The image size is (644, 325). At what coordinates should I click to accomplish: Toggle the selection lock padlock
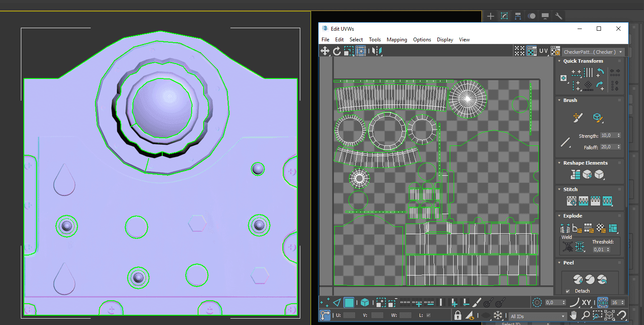(458, 315)
